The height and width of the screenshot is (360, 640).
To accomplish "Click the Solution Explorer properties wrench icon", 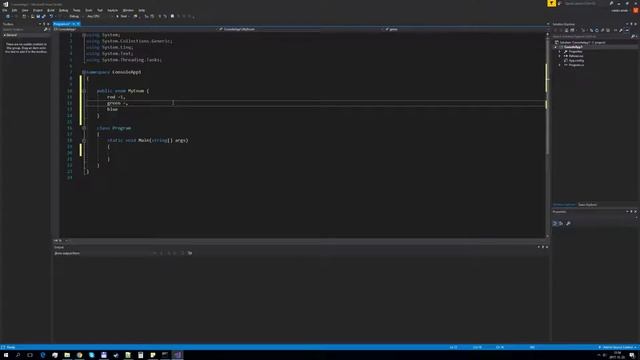I will pyautogui.click(x=621, y=30).
